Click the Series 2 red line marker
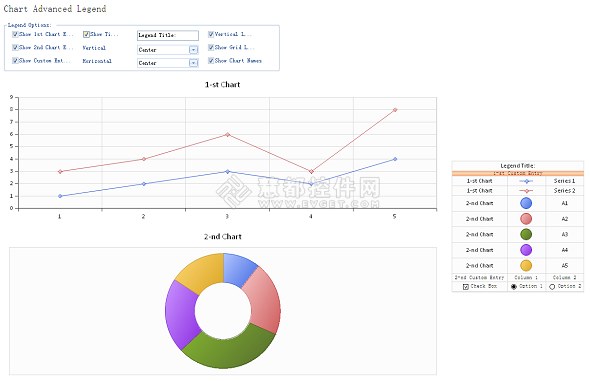This screenshot has width=590, height=381. point(526,191)
